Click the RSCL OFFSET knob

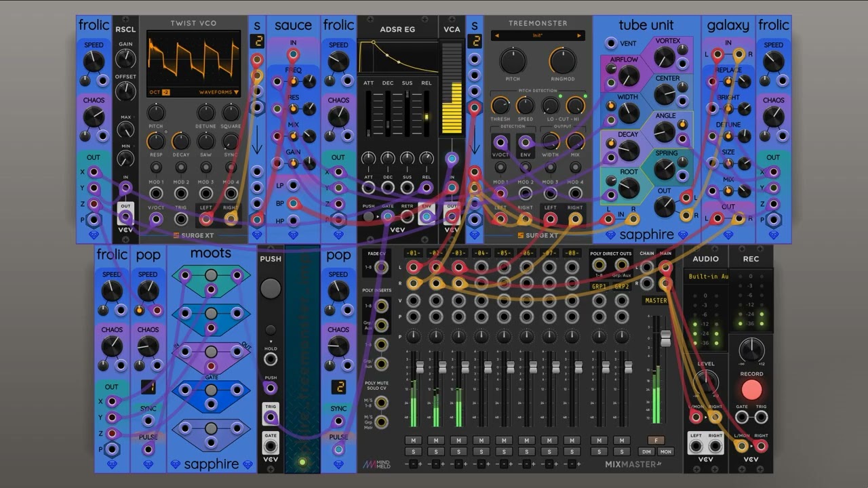pos(125,91)
